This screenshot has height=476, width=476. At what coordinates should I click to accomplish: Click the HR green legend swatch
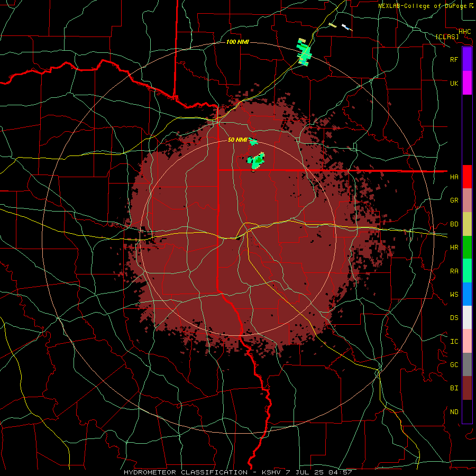(x=467, y=248)
